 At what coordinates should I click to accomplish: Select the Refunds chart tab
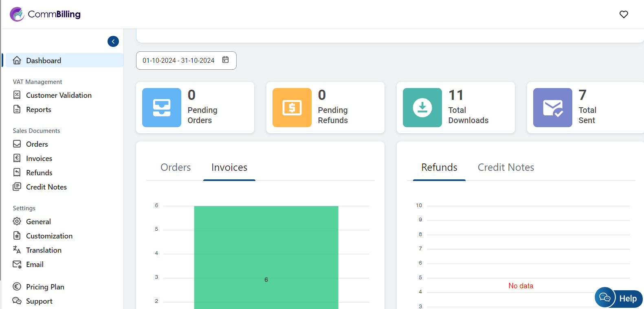coord(439,168)
